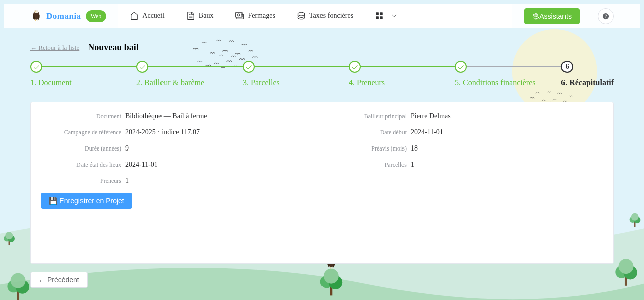644x300 pixels.
Task: Expand the chevron next to the apps grid
Action: [394, 16]
